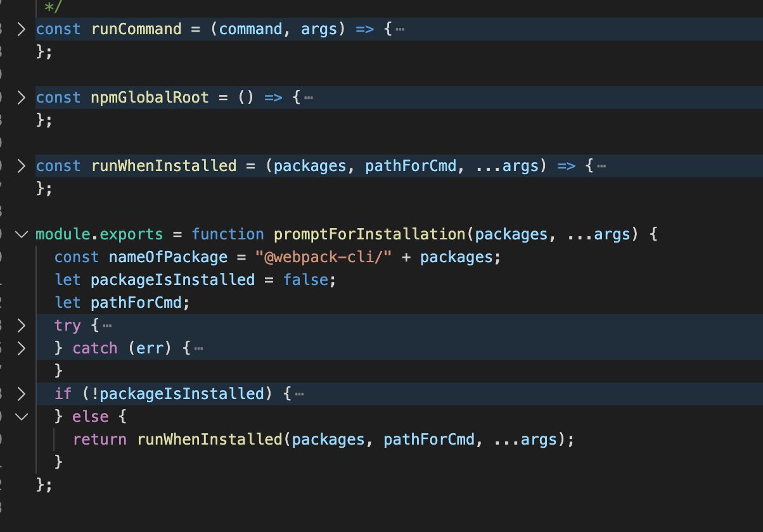
Task: Click the "@webpack-cli/" string literal
Action: coord(323,257)
